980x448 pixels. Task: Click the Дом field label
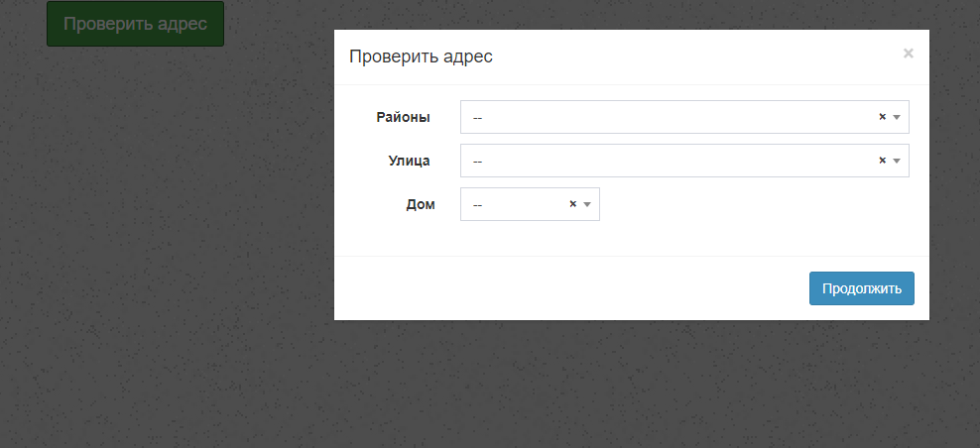point(420,204)
